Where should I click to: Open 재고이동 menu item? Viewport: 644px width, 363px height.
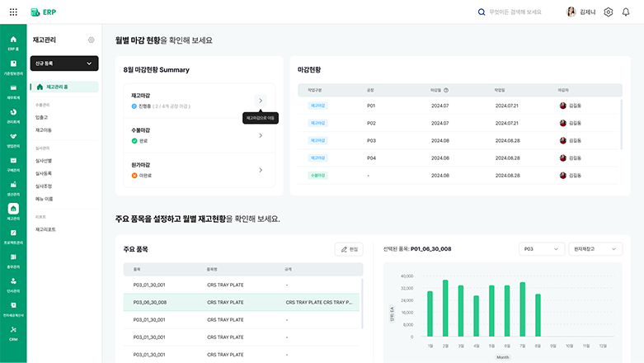pyautogui.click(x=44, y=130)
